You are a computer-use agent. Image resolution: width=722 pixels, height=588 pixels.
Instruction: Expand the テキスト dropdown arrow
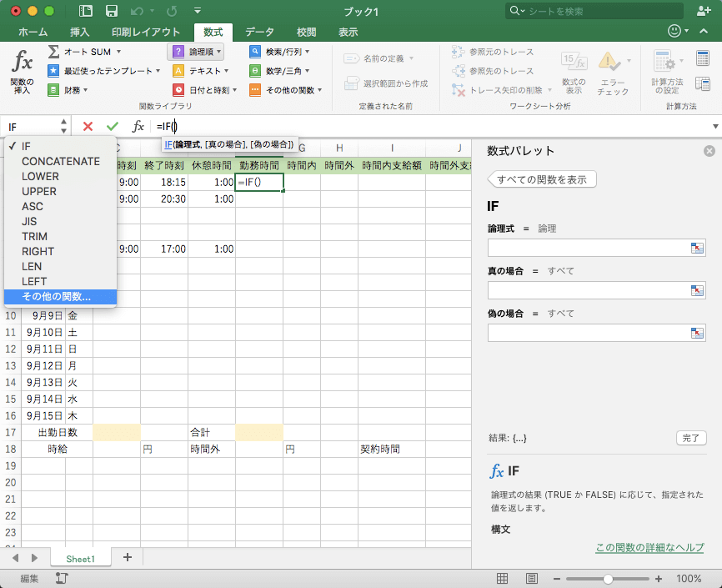[226, 71]
